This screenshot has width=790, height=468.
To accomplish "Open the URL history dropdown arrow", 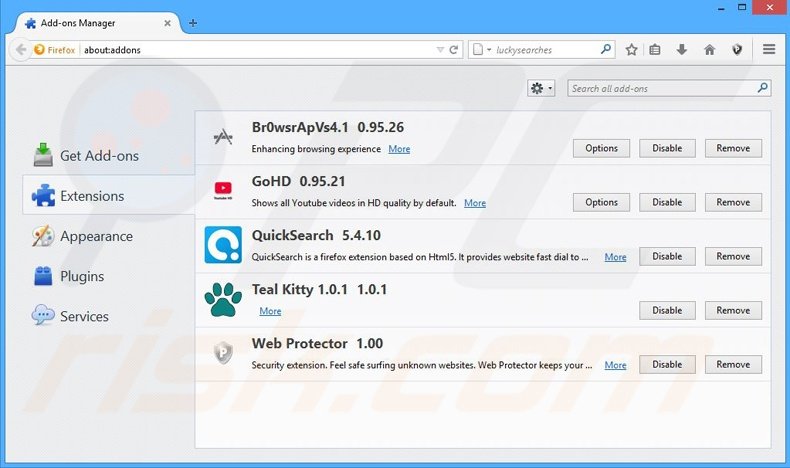I will pos(440,49).
